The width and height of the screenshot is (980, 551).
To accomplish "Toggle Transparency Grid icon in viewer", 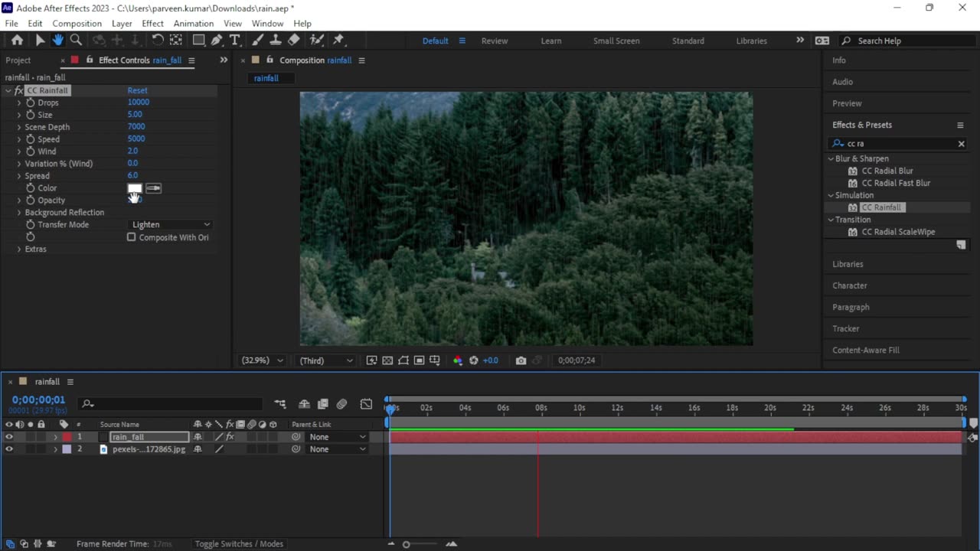I will [387, 360].
